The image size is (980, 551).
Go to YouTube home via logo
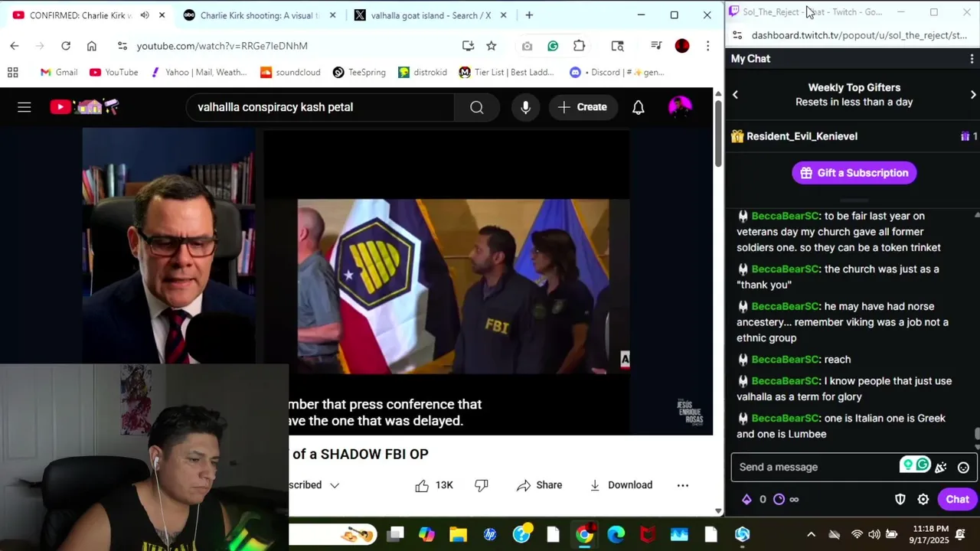click(84, 107)
